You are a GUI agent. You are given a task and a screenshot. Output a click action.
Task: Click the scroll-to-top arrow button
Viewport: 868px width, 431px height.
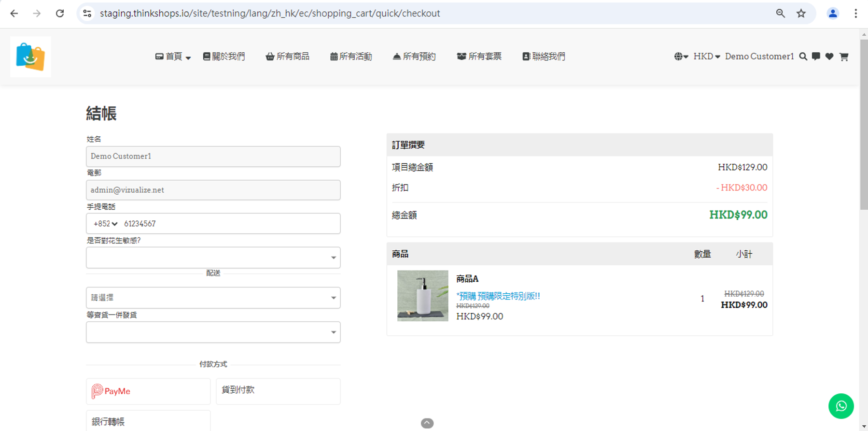coord(427,423)
